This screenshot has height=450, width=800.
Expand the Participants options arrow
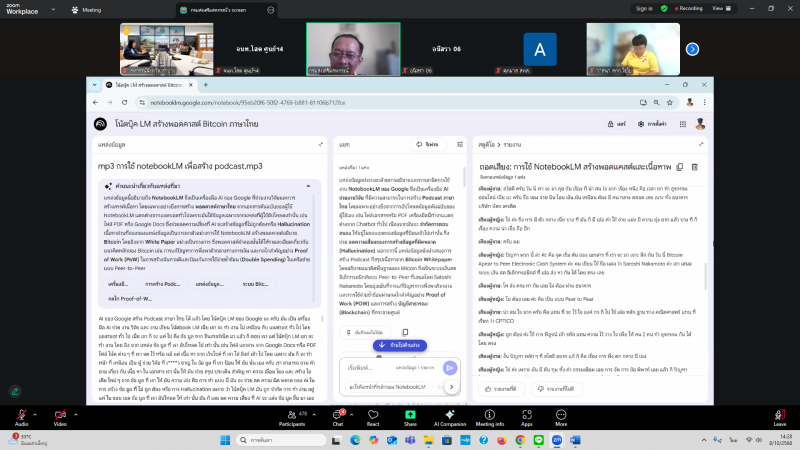[307, 410]
